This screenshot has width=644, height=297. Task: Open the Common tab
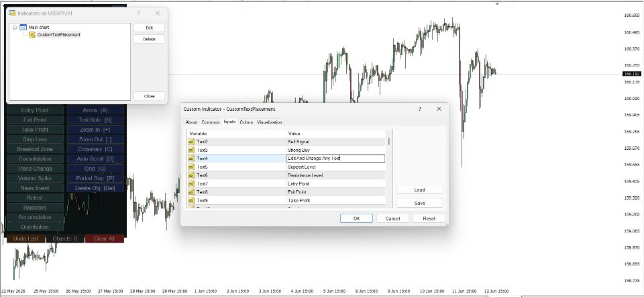tap(210, 122)
